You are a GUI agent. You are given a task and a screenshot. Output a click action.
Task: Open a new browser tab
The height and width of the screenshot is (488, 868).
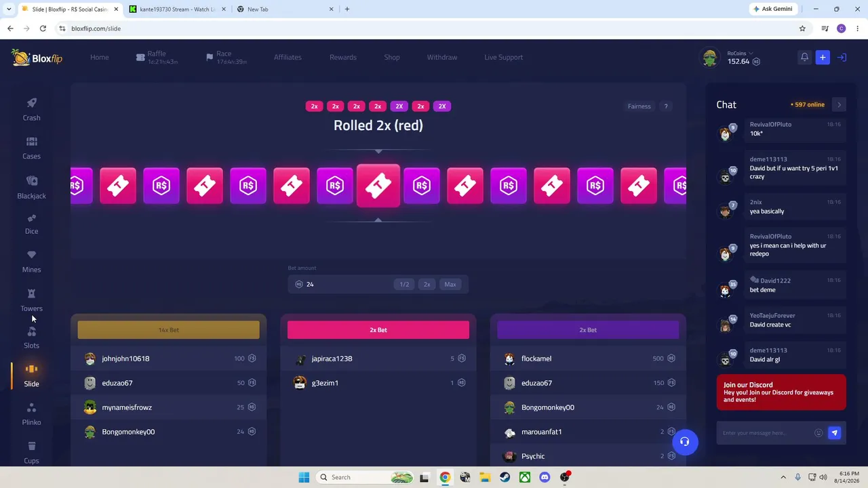point(347,9)
